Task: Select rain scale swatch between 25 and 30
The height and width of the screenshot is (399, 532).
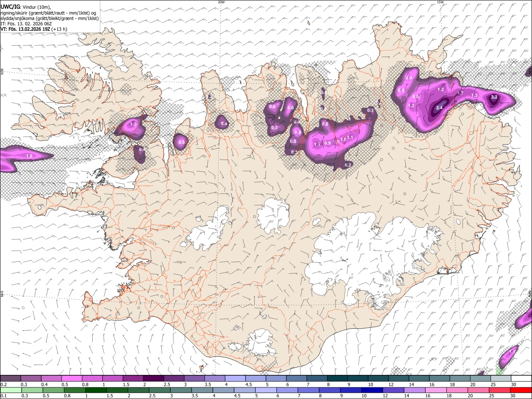Action: point(500,390)
